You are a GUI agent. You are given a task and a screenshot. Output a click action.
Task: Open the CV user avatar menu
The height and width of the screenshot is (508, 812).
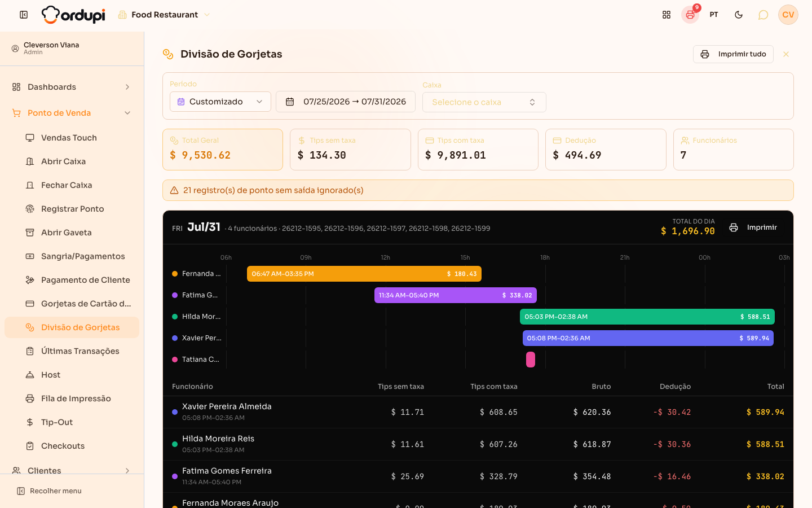[x=788, y=15]
